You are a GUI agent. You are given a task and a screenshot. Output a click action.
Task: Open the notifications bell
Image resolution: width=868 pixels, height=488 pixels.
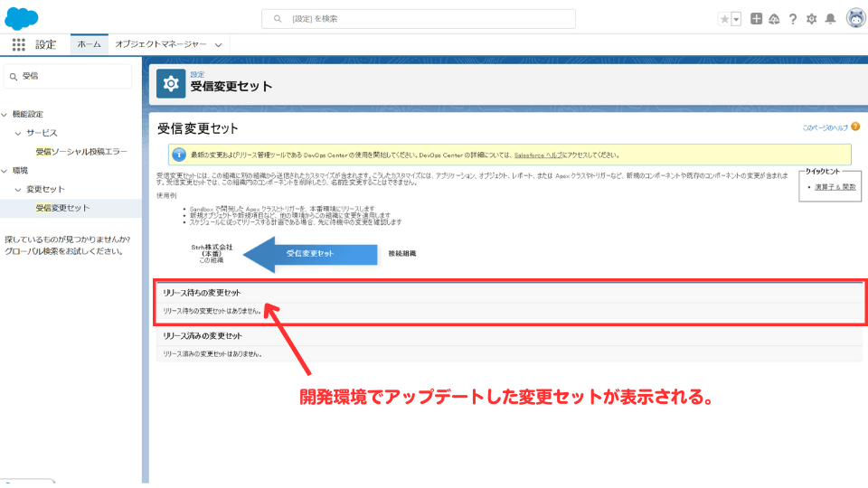pyautogui.click(x=830, y=19)
